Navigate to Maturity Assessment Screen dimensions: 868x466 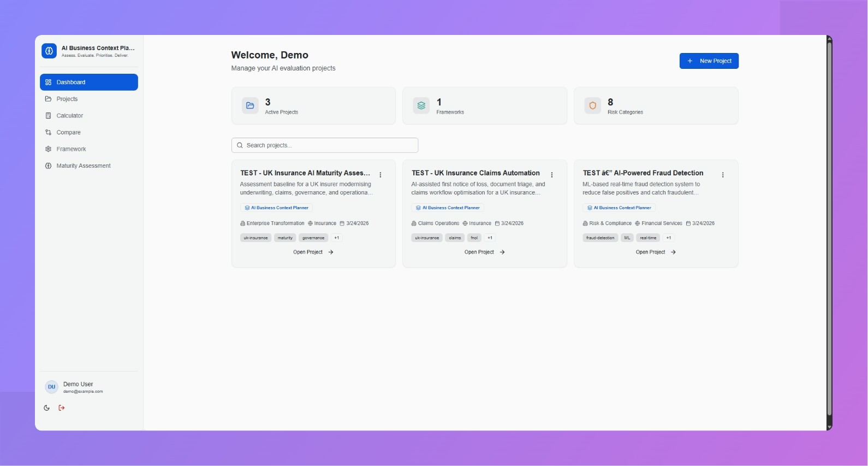coord(89,166)
